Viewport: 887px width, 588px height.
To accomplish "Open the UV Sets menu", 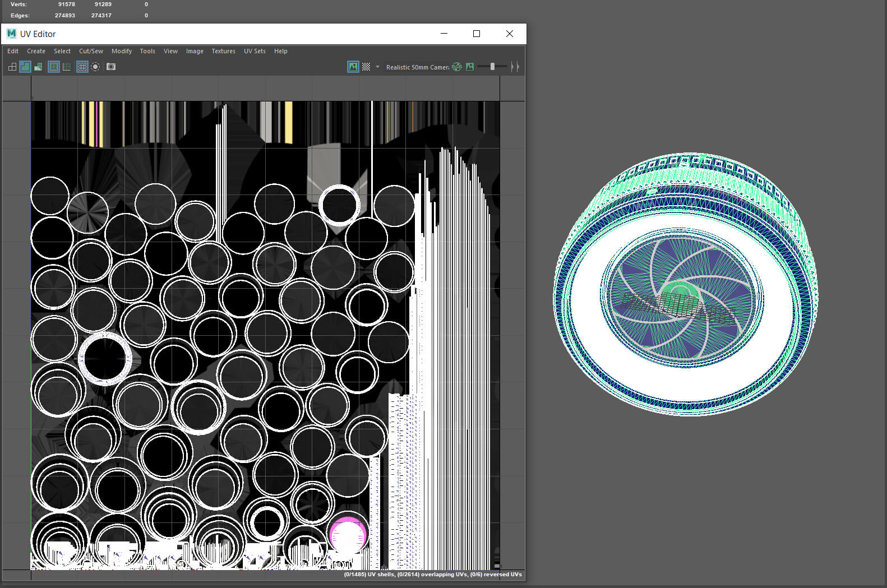I will click(x=255, y=51).
